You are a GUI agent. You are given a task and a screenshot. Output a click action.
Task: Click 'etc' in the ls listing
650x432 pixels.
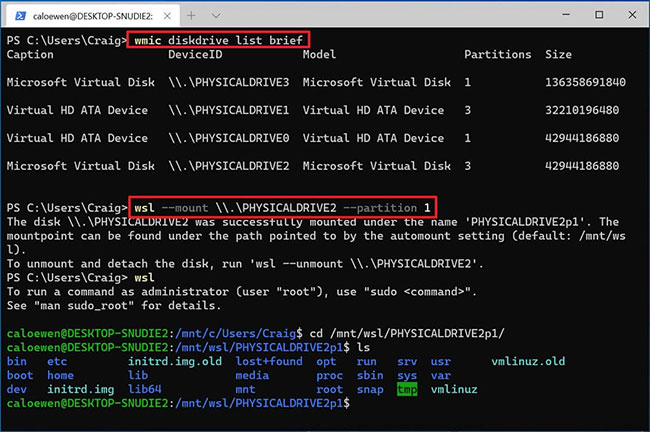click(x=57, y=361)
